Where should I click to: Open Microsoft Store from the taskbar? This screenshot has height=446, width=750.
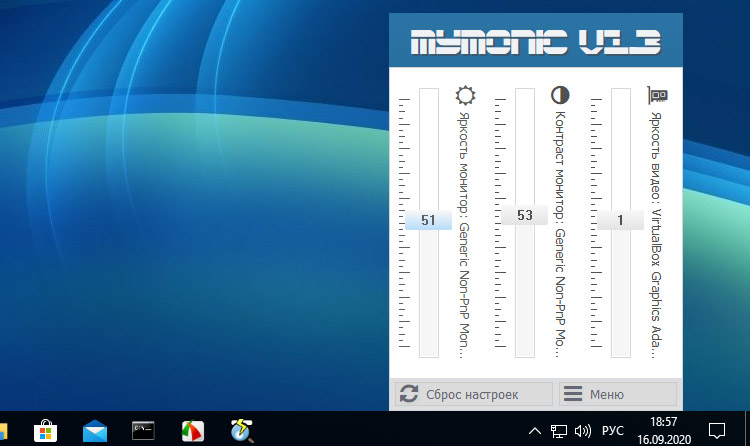[x=45, y=431]
